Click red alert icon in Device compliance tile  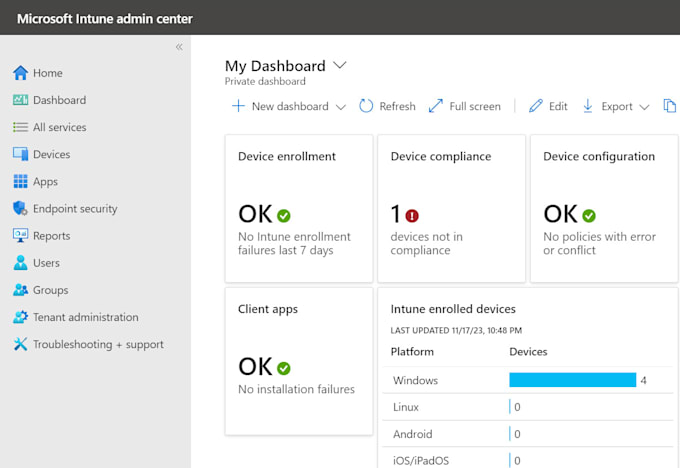(x=412, y=216)
